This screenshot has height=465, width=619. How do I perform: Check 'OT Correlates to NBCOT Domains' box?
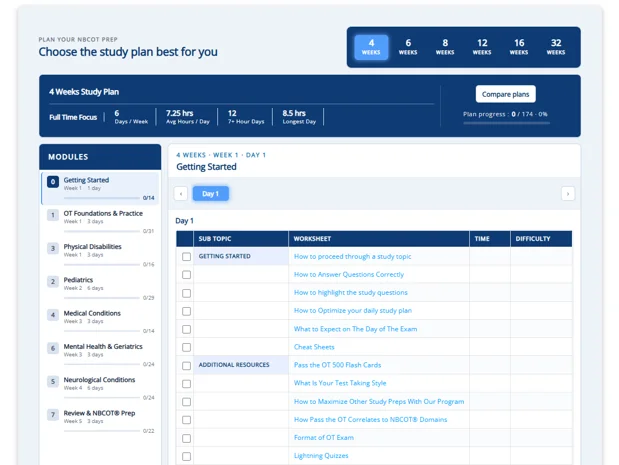click(186, 420)
